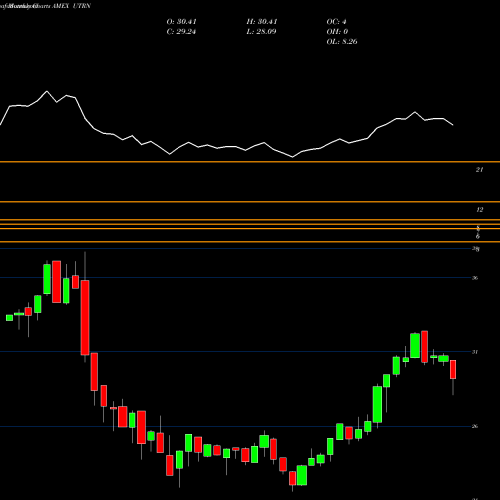This screenshot has height=500, width=500.
Task: Click the low value L: 28.09
Action: pyautogui.click(x=261, y=32)
